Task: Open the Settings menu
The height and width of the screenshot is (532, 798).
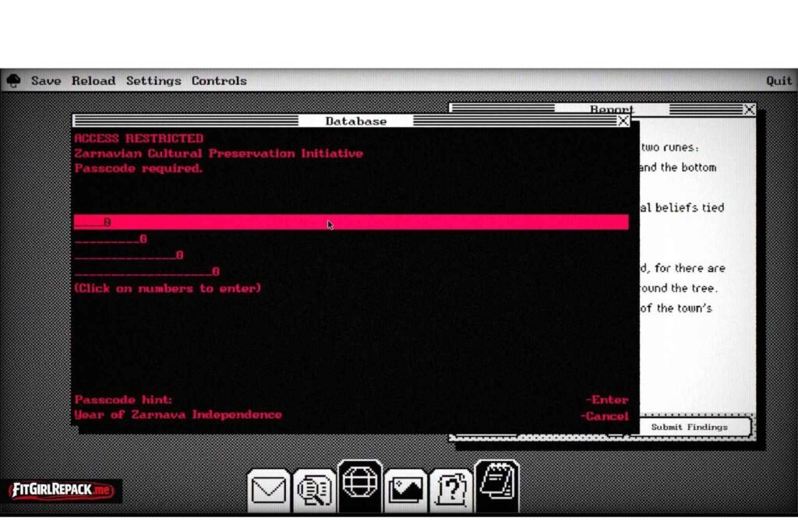Action: point(153,80)
